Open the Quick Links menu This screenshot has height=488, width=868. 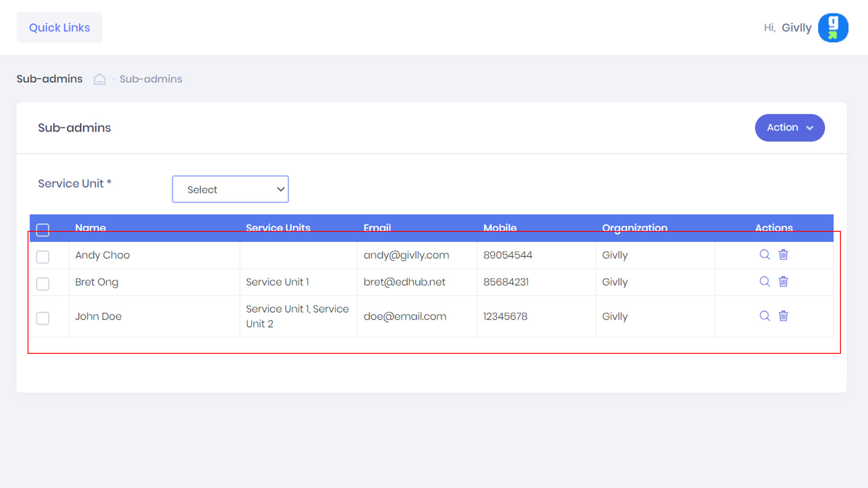(59, 28)
